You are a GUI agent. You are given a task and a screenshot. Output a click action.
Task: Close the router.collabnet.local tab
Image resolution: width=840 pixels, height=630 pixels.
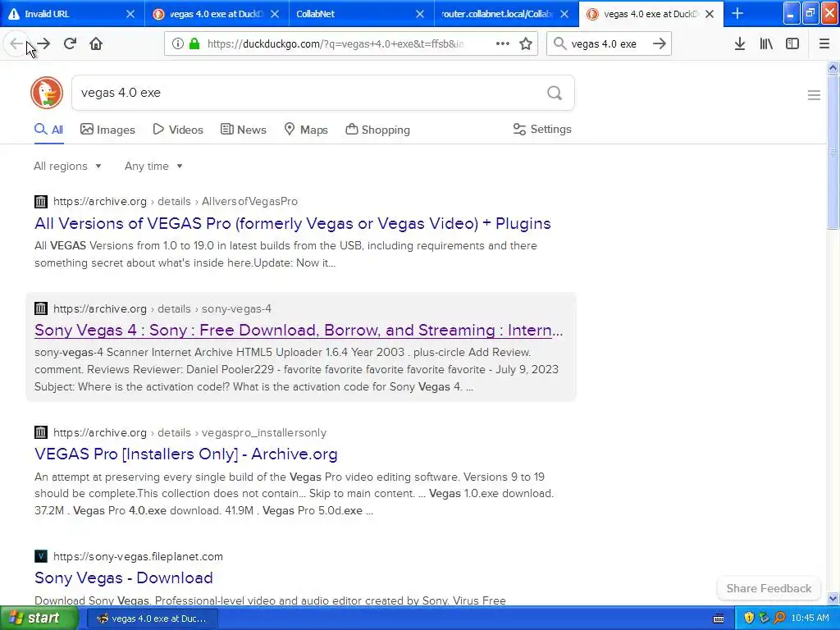[564, 14]
